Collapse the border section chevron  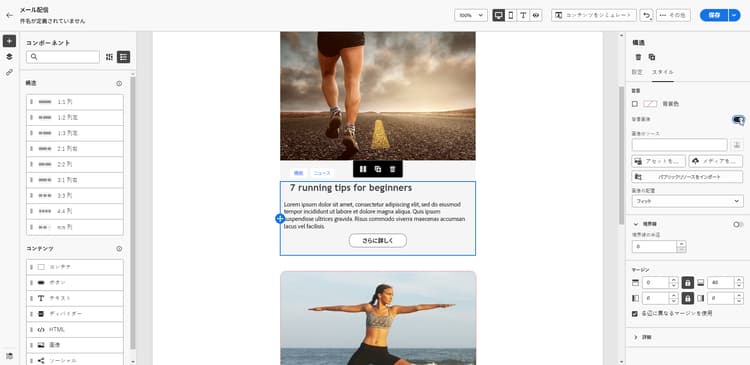click(636, 224)
